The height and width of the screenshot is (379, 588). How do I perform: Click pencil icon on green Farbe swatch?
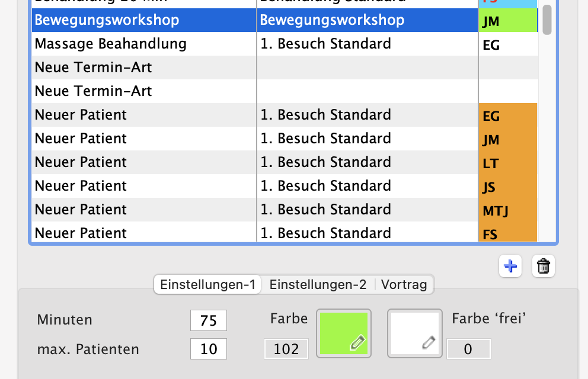coord(357,343)
